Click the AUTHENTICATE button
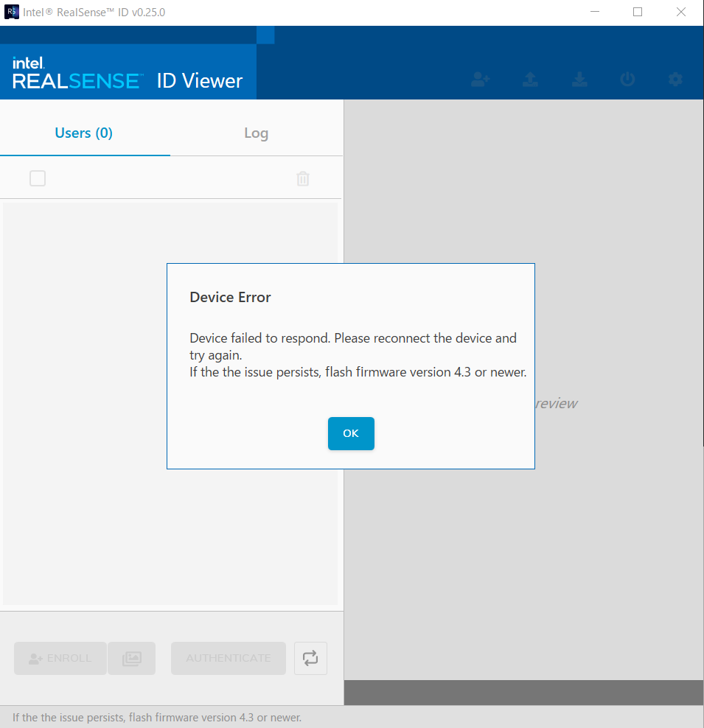The width and height of the screenshot is (704, 728). (229, 658)
